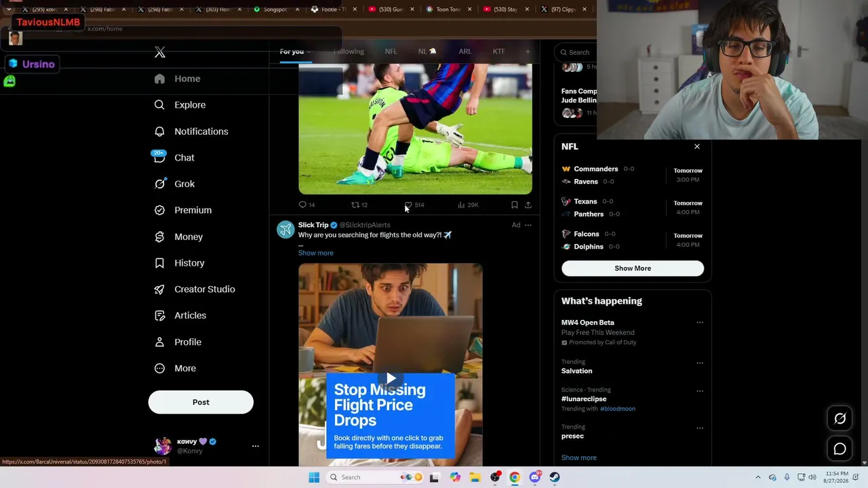Viewport: 868px width, 488px height.
Task: Open the Slick Trip profile avatar
Action: pyautogui.click(x=285, y=229)
